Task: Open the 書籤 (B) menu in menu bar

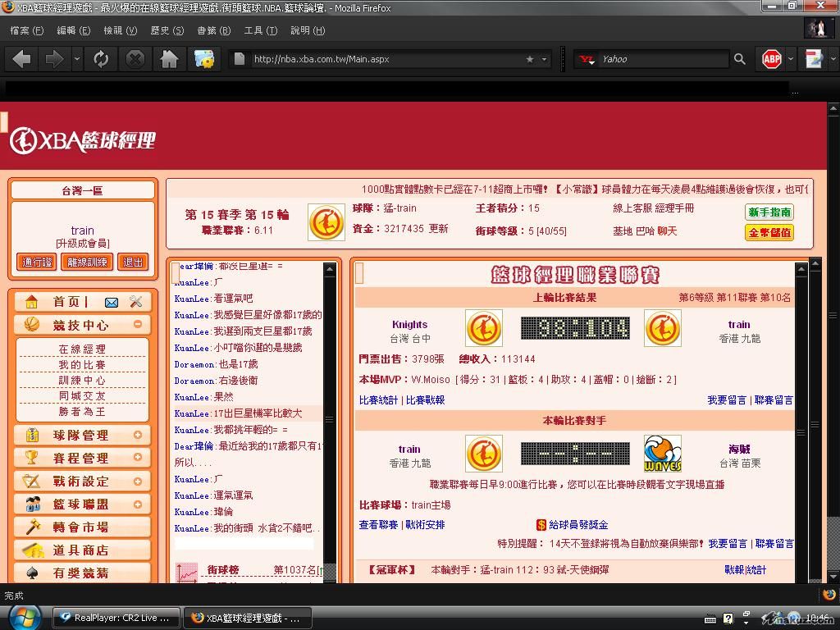Action: 213,30
